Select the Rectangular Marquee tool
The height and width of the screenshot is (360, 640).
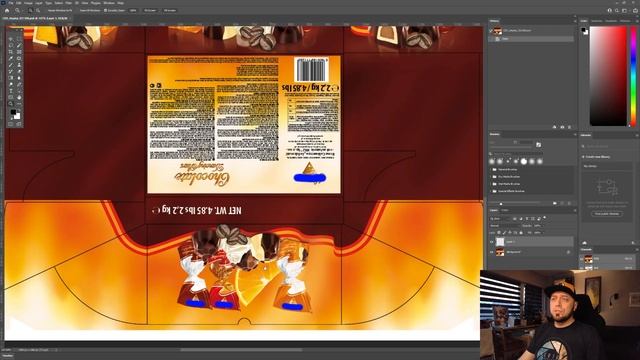pos(19,39)
